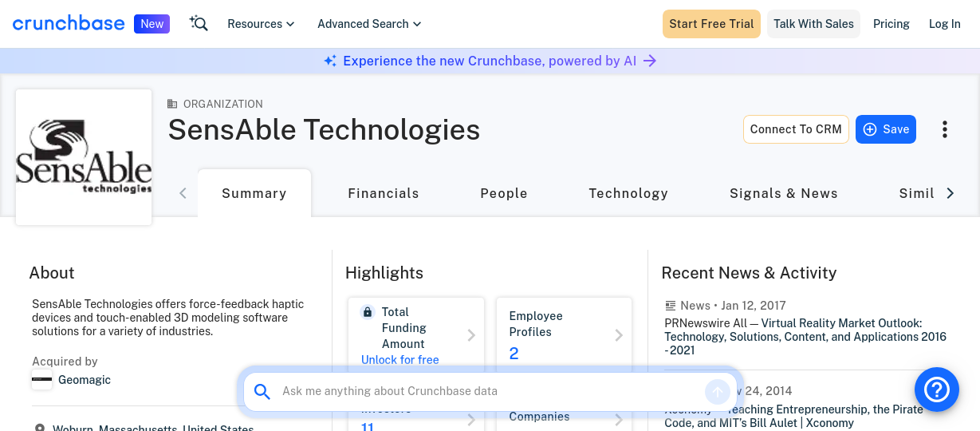Screen dimensions: 980x431
Task: Open the Crunchbase logo home link
Action: (69, 23)
